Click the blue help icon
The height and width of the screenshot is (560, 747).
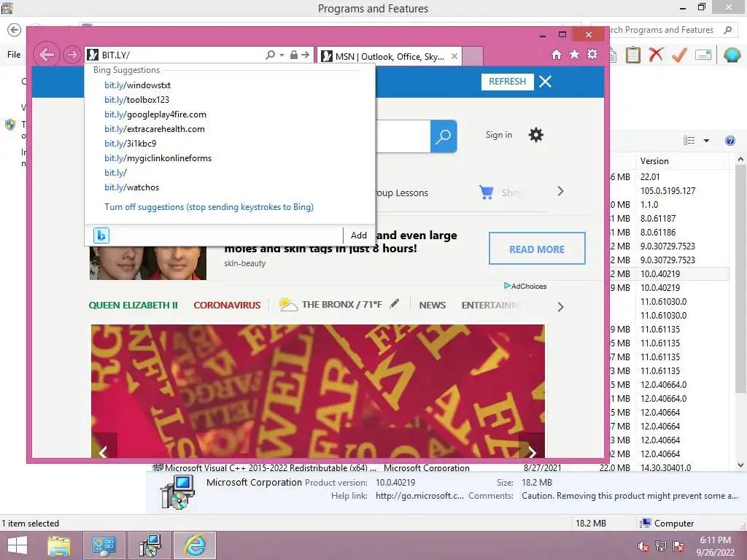[729, 141]
